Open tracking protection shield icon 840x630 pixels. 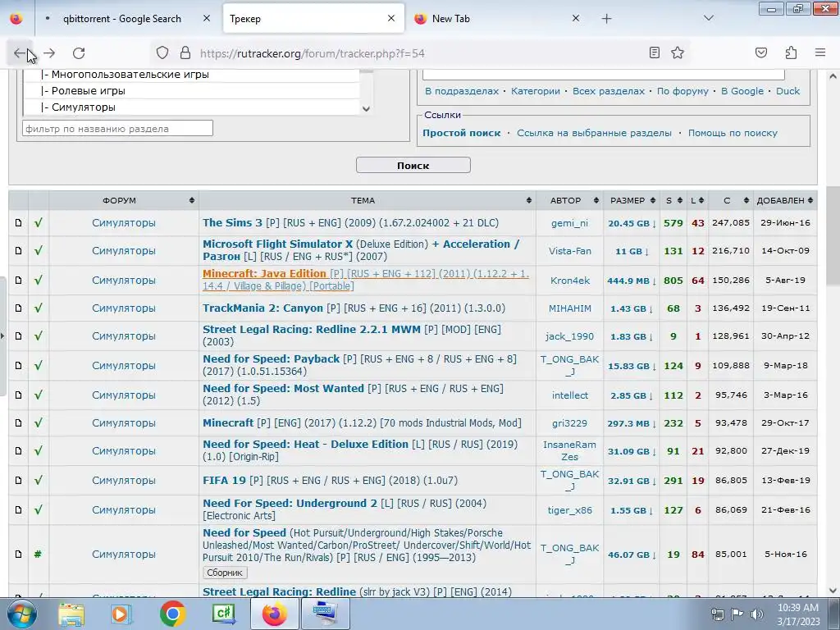pos(162,52)
